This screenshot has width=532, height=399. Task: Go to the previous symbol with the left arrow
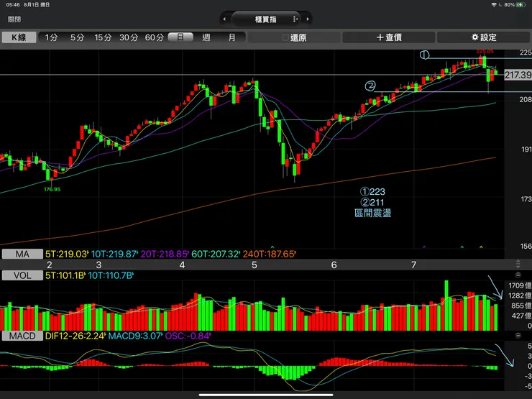pyautogui.click(x=224, y=19)
